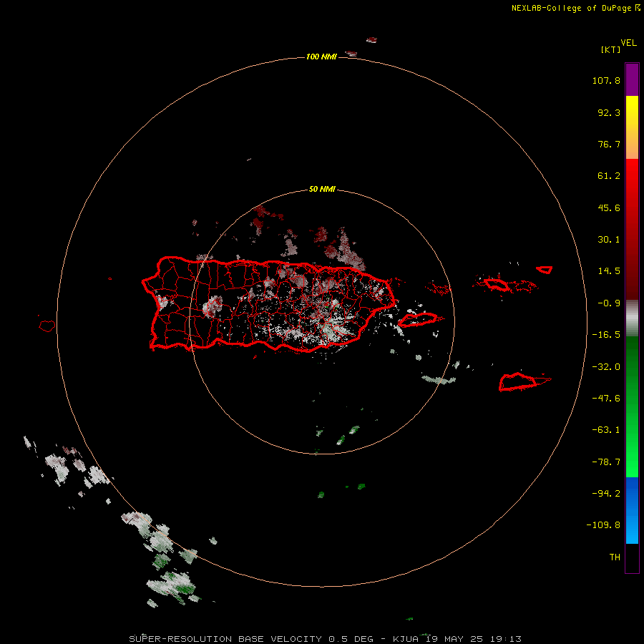Pick the gray segment of the velocity scale
The width and height of the screenshot is (644, 644).
click(632, 318)
